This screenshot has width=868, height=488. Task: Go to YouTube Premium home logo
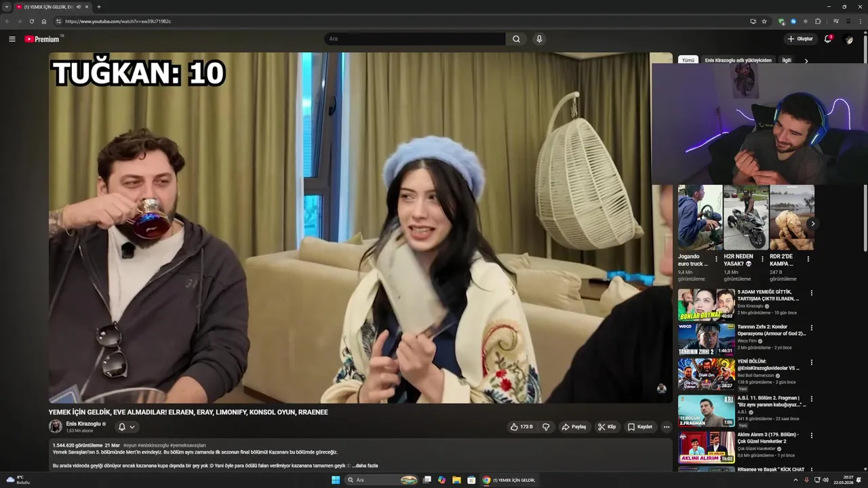point(42,39)
